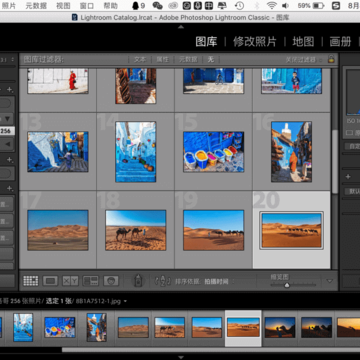The image size is (360, 360).
Task: Select grid photo 16 street with orange robe
Action: click(x=292, y=152)
